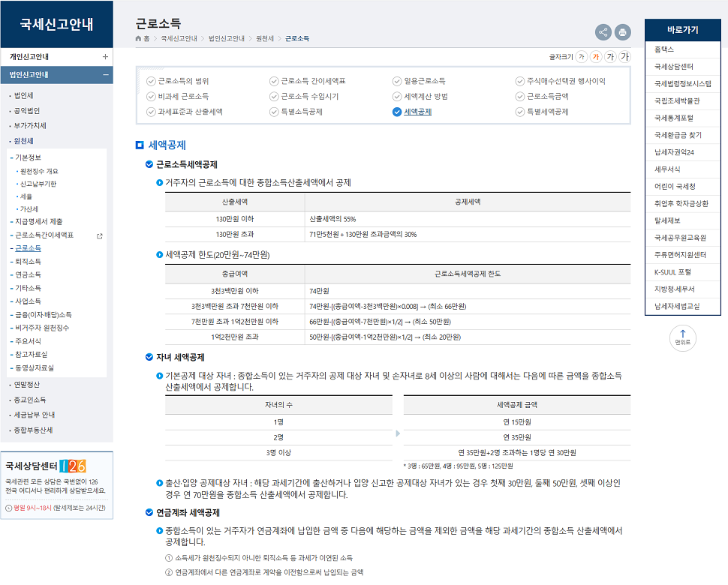Viewport: 728px width, 585px height.
Task: Select the checked 세액공제 option
Action: (412, 112)
